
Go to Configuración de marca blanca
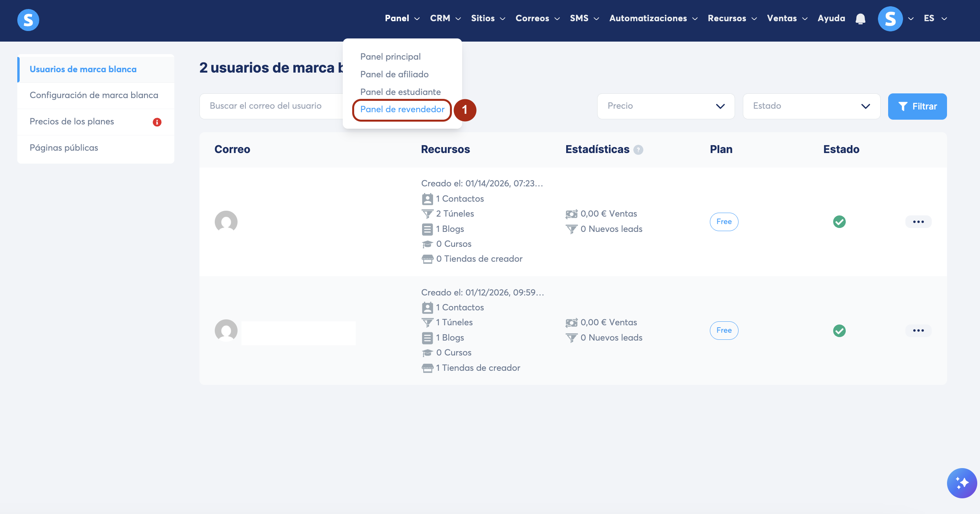point(94,95)
